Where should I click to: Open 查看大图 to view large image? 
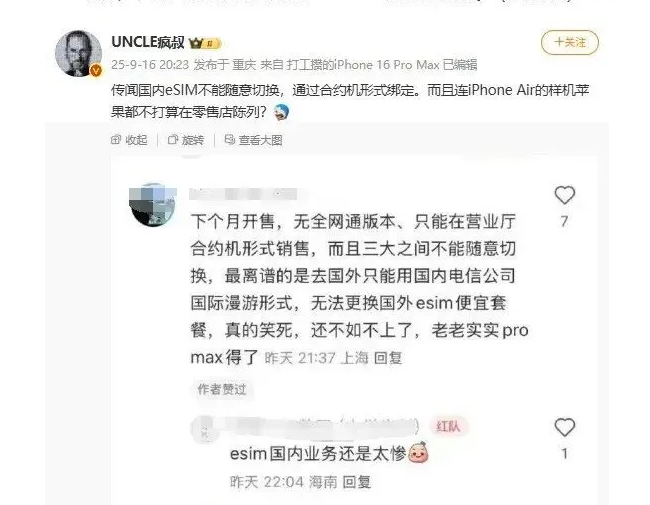point(253,140)
